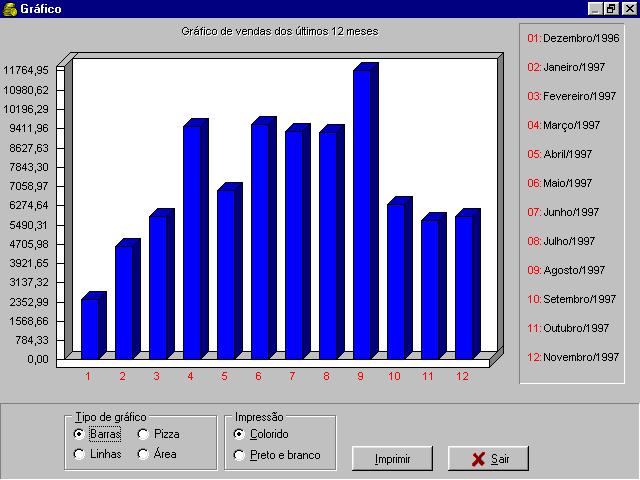
Task: Click the y-axis value 0,00
Action: pyautogui.click(x=38, y=359)
